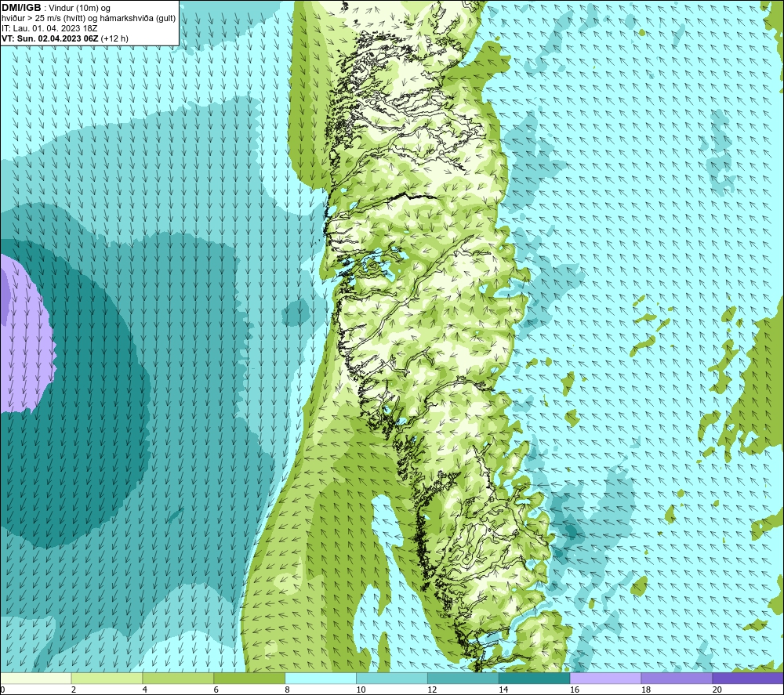Click the dark teal 14–16 m/s legend swatch
Image resolution: width=784 pixels, height=695 pixels.
pos(535,678)
